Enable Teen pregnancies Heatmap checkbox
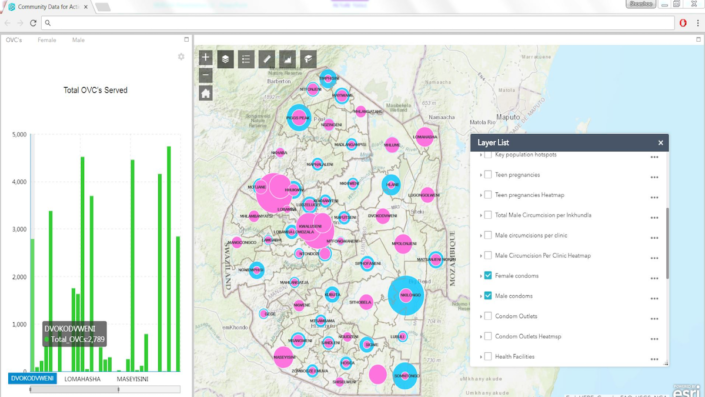This screenshot has height=397, width=705. 488,195
